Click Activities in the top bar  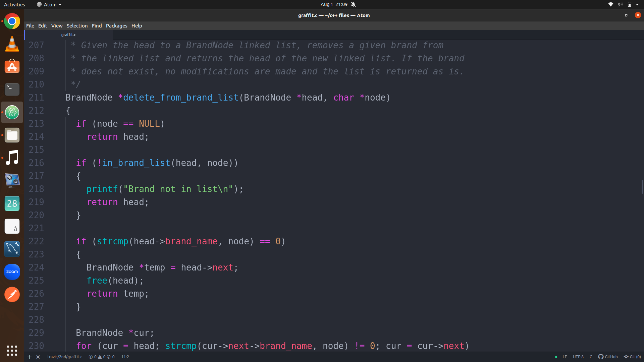(14, 4)
